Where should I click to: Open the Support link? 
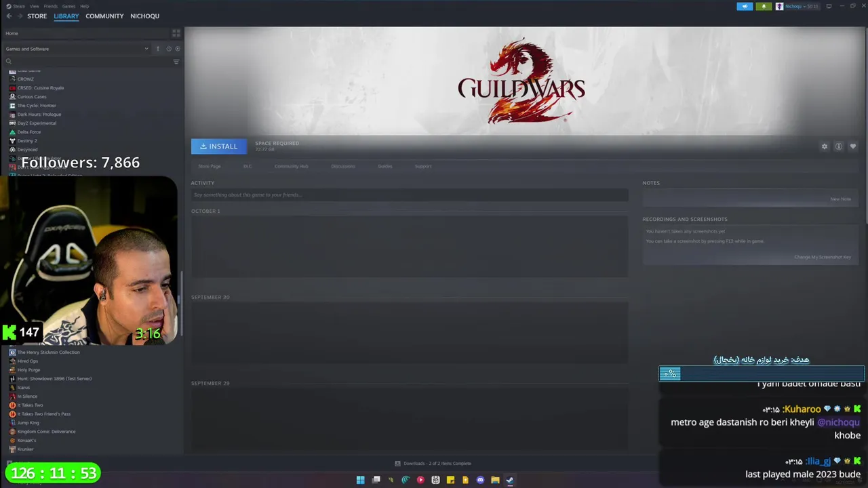[423, 166]
